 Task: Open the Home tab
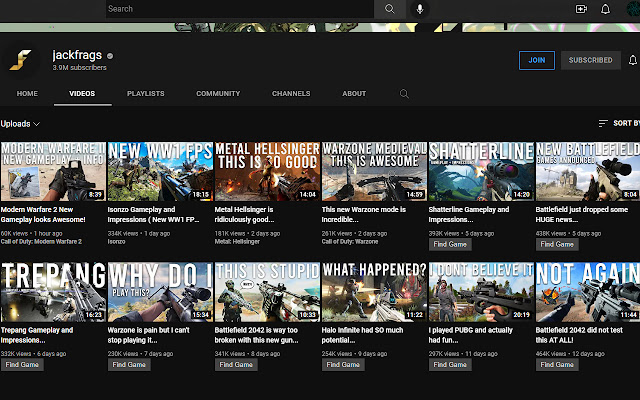tap(27, 93)
